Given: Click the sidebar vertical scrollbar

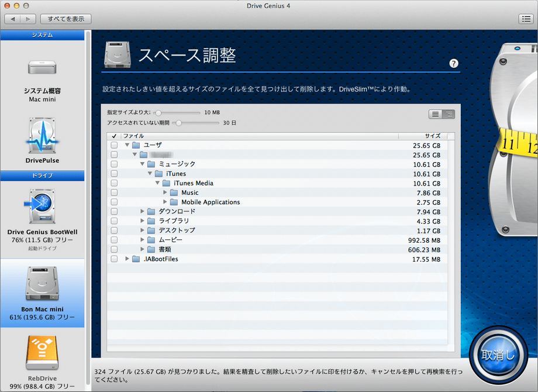Looking at the screenshot, I should (88, 208).
